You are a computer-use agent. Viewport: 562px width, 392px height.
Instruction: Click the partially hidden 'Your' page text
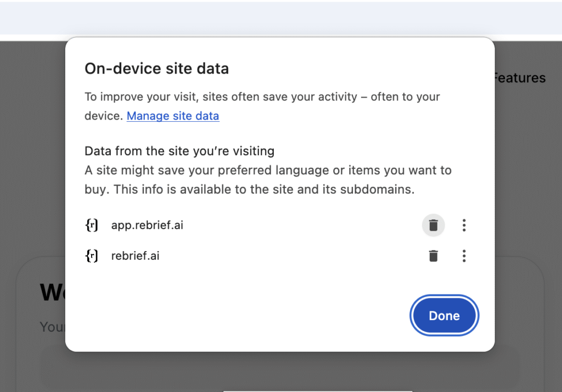point(52,327)
